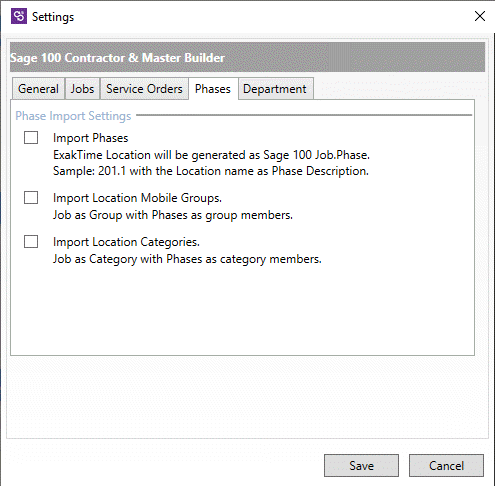This screenshot has width=495, height=486.
Task: Click the 'Phase Import Settings' group title
Action: click(73, 116)
